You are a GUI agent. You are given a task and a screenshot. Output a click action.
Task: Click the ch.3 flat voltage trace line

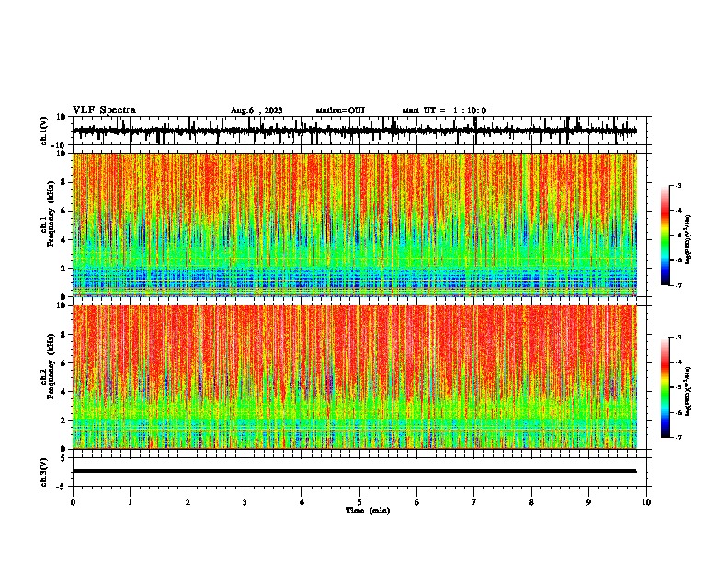coord(355,471)
